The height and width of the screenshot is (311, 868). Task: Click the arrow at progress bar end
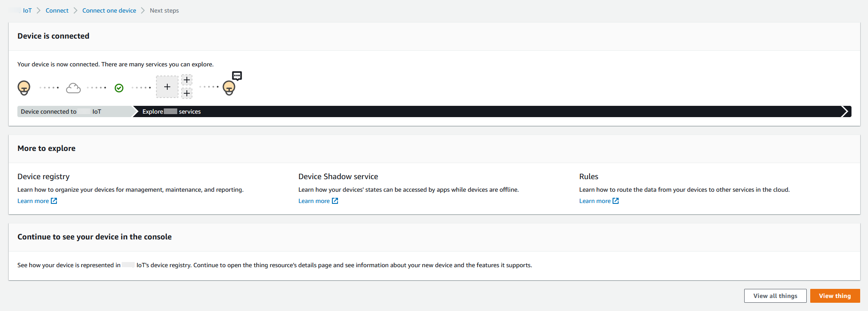[845, 111]
